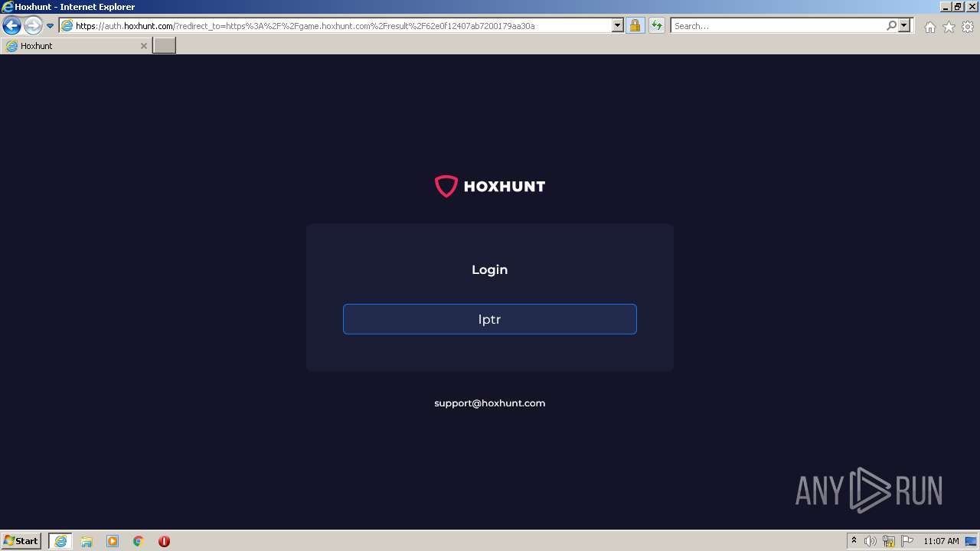
Task: Open Windows Explorer folder from taskbar
Action: click(87, 541)
